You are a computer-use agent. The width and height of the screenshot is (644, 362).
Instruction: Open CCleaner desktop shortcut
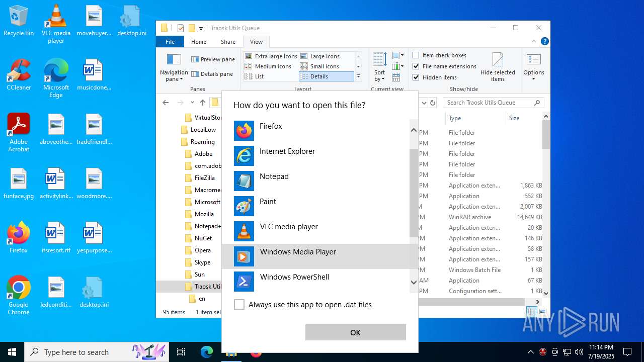(19, 74)
